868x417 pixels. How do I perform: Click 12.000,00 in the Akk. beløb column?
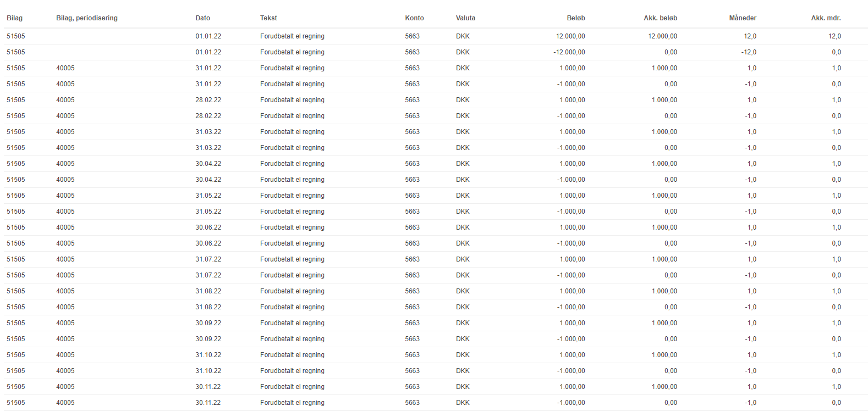point(662,36)
